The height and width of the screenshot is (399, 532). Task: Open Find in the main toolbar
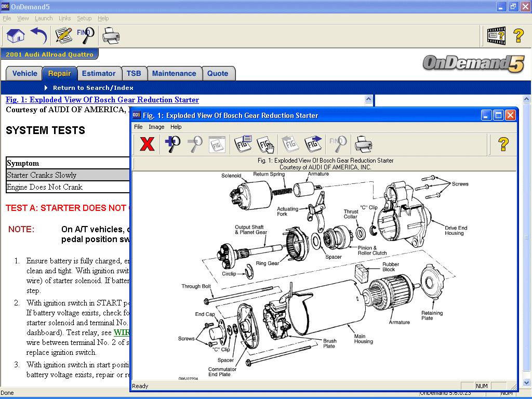click(x=86, y=36)
